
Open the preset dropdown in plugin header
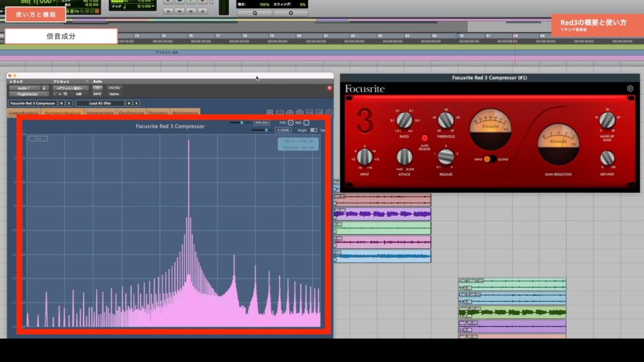(x=69, y=88)
